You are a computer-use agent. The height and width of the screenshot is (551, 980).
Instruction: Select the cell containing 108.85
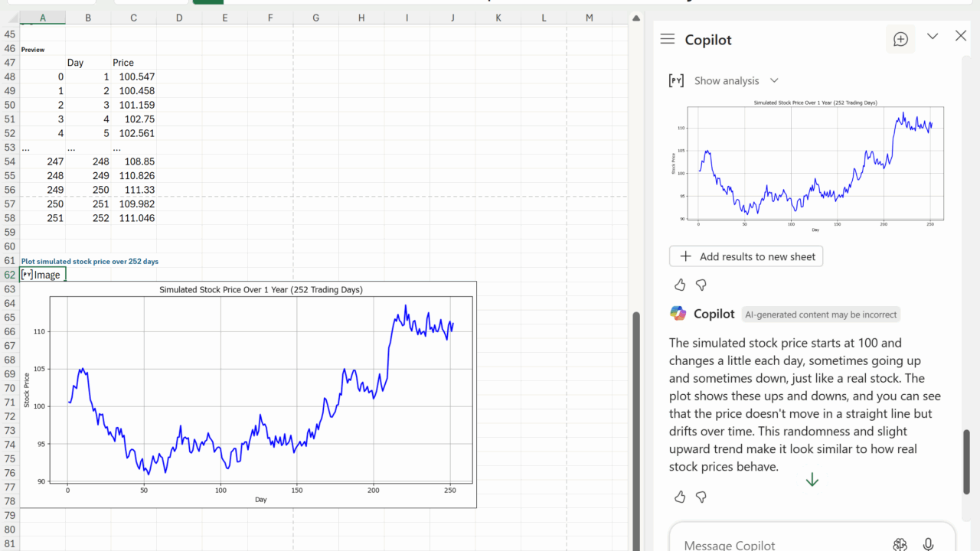pos(133,161)
